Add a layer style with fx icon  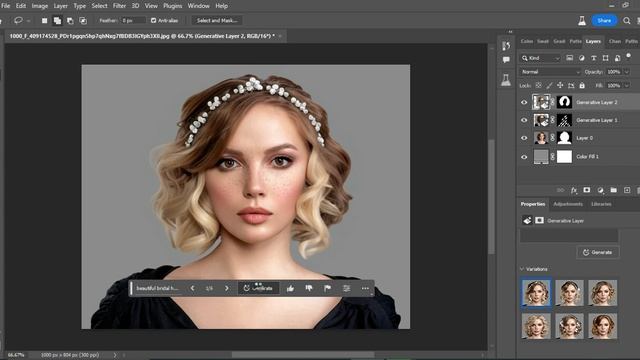click(x=574, y=190)
